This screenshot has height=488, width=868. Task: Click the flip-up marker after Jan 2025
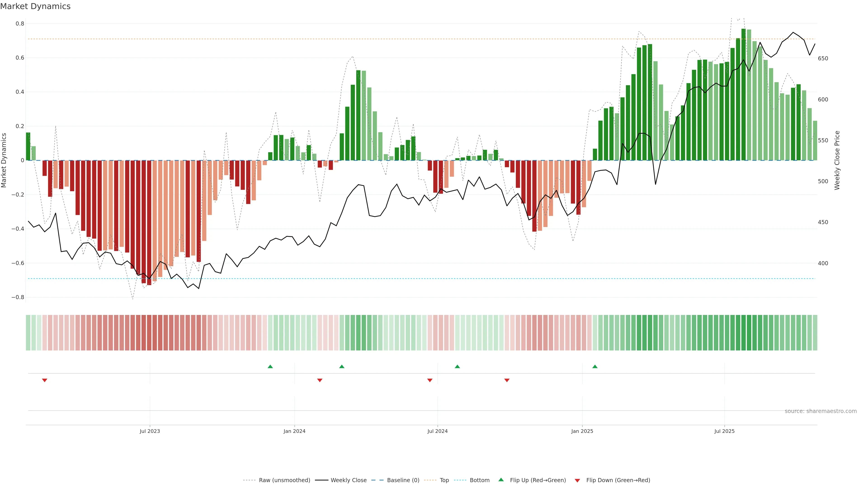[595, 366]
